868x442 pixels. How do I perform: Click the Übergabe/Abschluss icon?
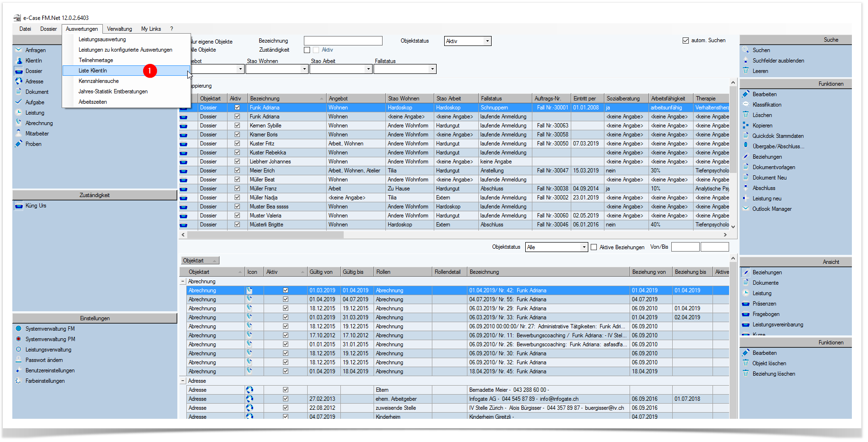point(746,146)
